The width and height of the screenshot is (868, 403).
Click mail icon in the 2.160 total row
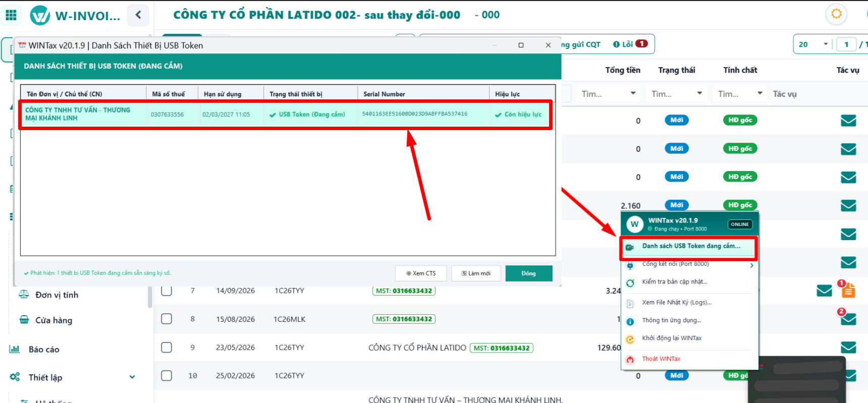point(848,206)
